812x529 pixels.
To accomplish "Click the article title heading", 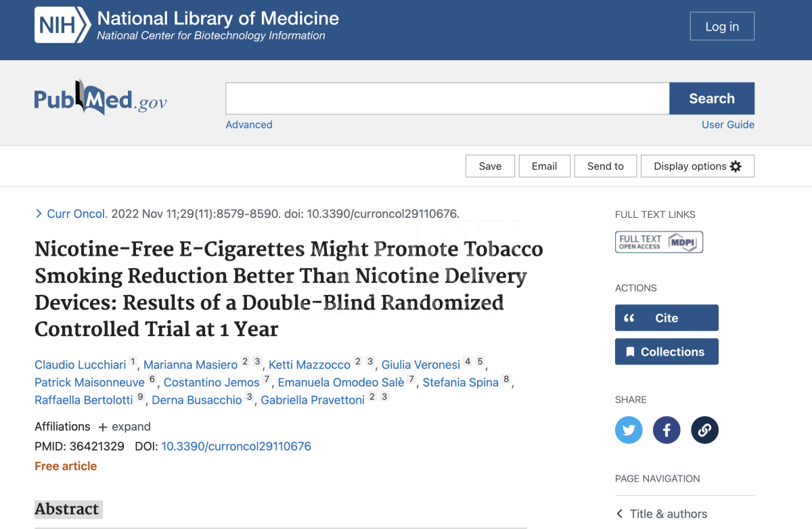I will (x=289, y=289).
